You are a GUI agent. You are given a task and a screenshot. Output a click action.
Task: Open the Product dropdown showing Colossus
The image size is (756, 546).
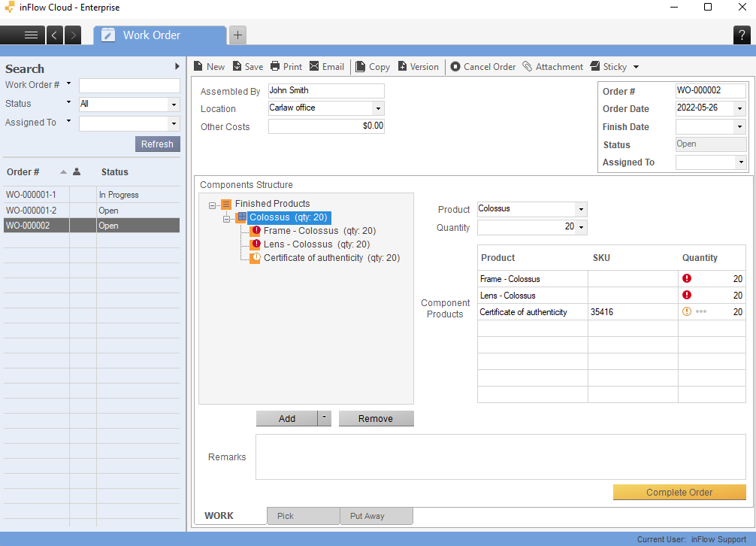pyautogui.click(x=581, y=209)
